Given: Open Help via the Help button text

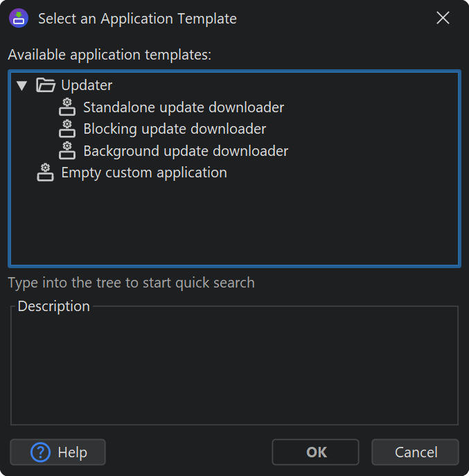Looking at the screenshot, I should [x=72, y=452].
